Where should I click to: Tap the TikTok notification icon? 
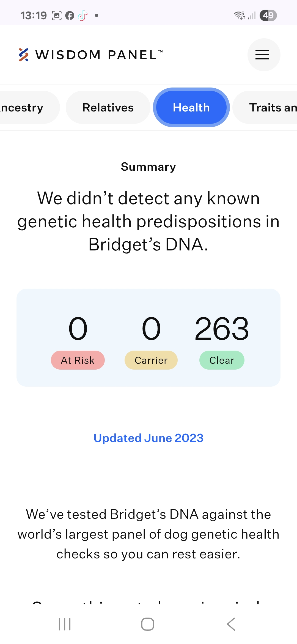click(82, 16)
